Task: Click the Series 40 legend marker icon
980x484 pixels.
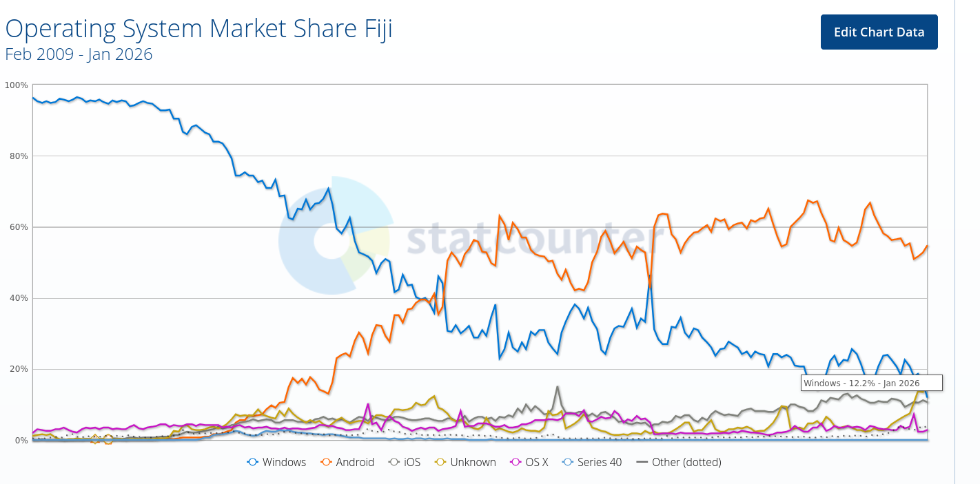Action: tap(569, 462)
